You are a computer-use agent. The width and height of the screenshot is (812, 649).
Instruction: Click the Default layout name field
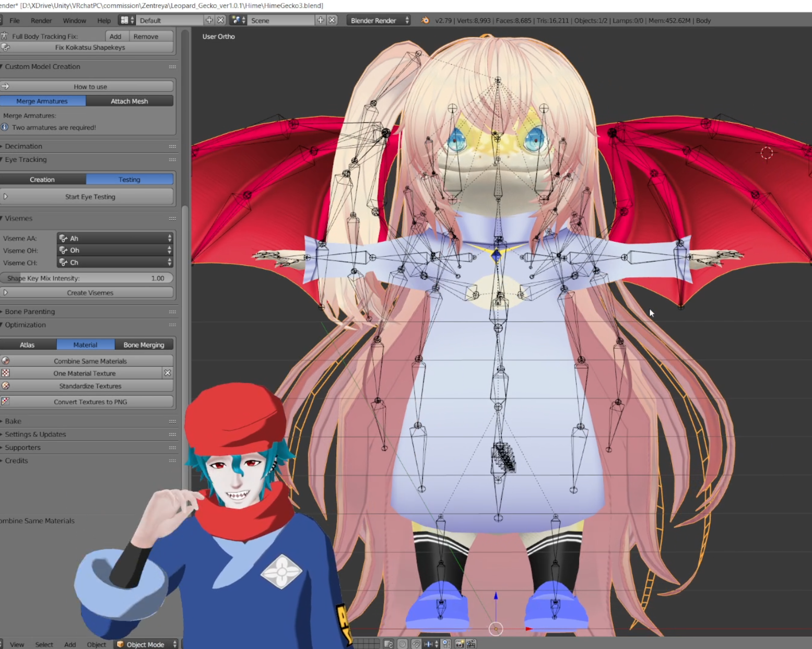click(170, 20)
